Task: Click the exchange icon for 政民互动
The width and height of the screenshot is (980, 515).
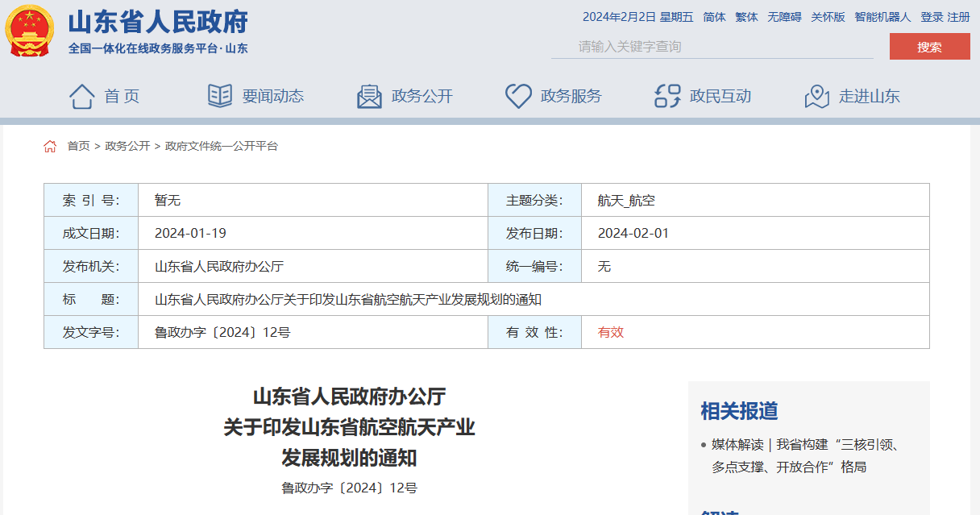Action: point(667,96)
